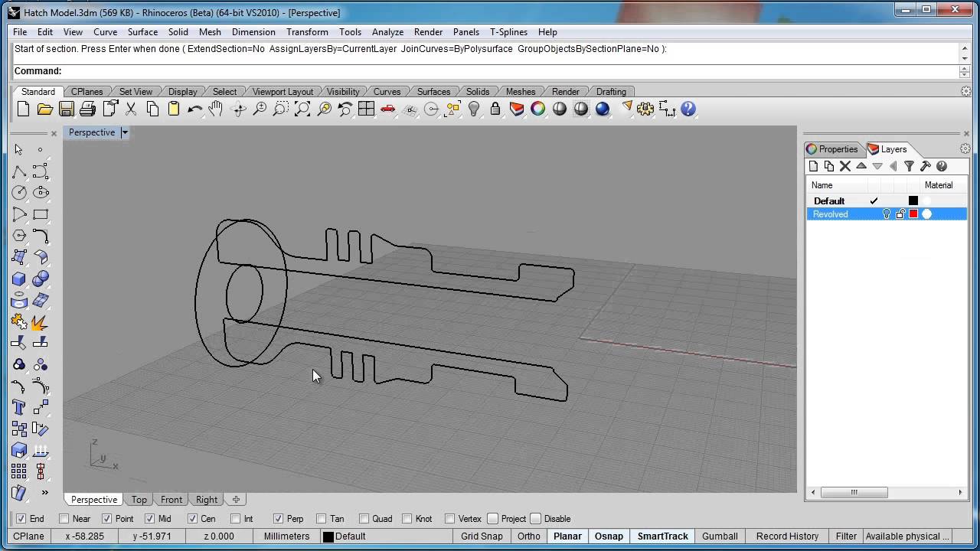Select the Polyline tool in left sidebar
The image size is (980, 551).
point(19,171)
